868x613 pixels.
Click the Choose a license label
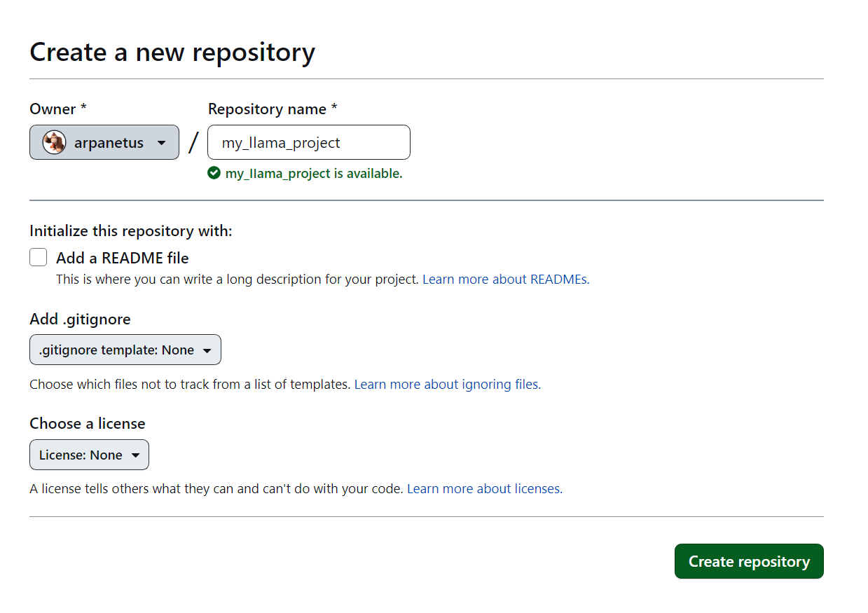tap(88, 423)
